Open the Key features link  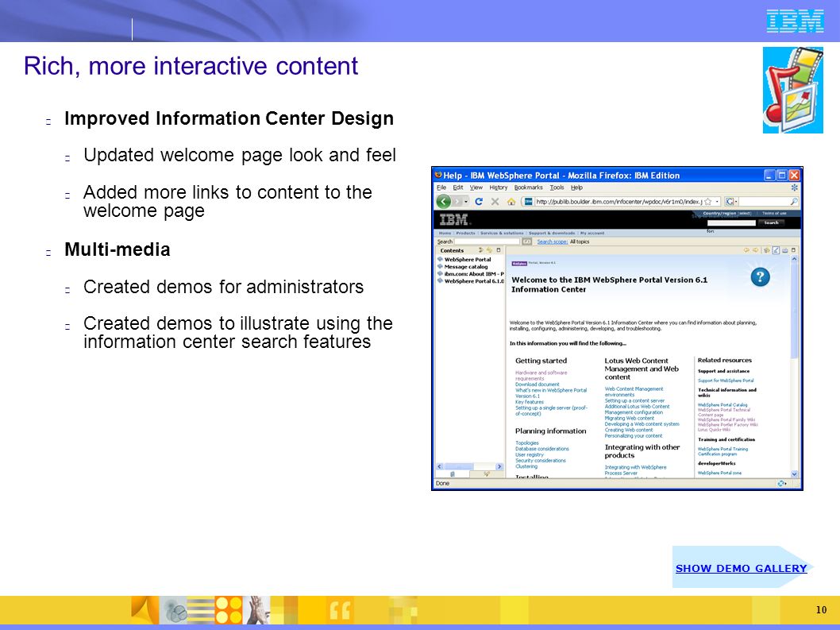(x=530, y=402)
